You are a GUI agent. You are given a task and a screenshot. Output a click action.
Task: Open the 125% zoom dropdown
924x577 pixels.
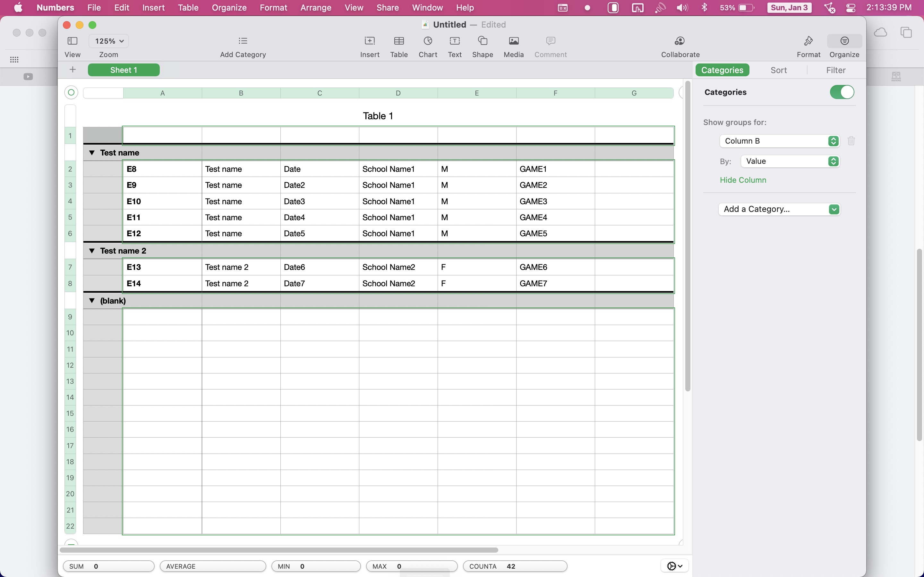(109, 41)
